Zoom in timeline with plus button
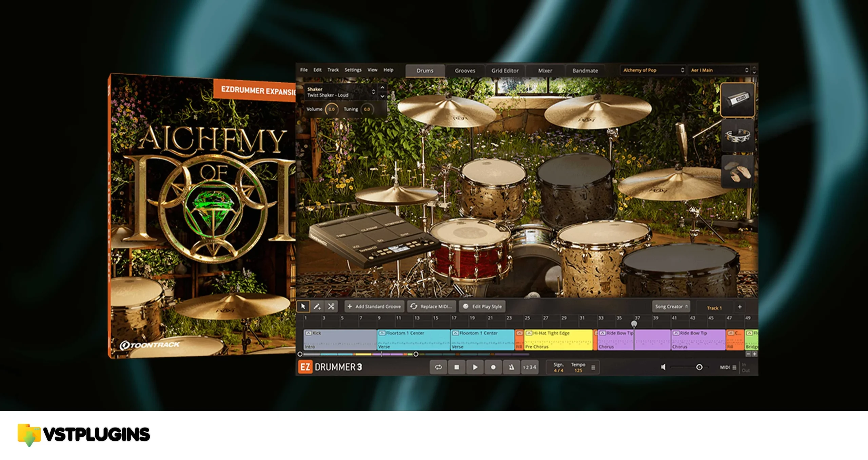 pos(754,354)
